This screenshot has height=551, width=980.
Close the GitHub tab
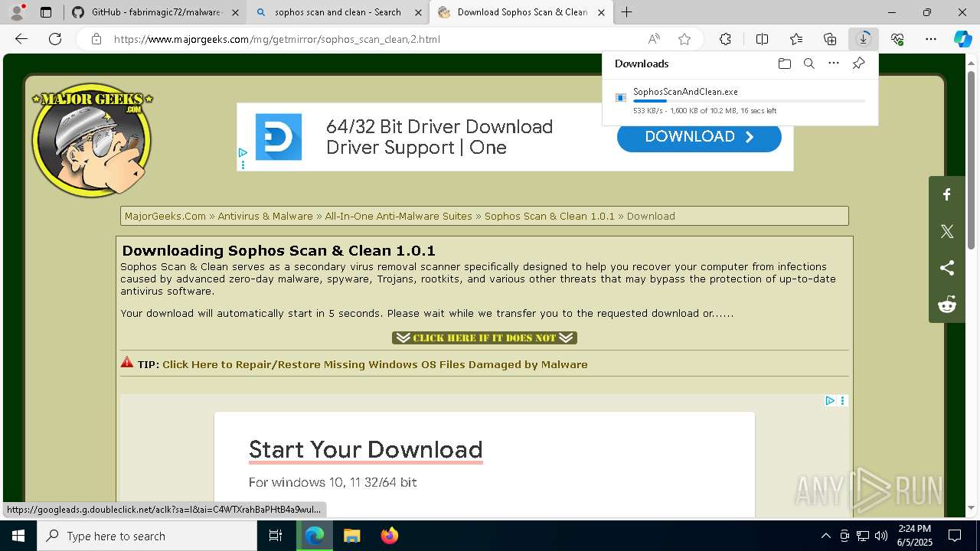tap(235, 12)
